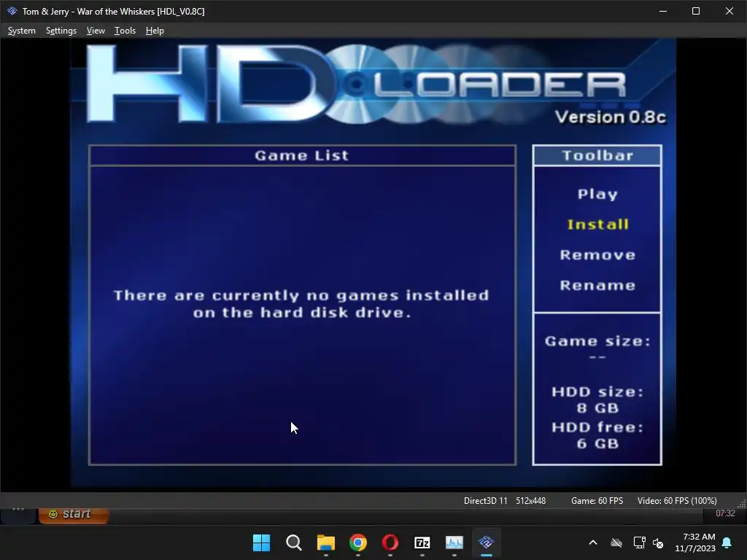Viewport: 747px width, 560px height.
Task: Launch Opera browser from the taskbar
Action: (390, 542)
